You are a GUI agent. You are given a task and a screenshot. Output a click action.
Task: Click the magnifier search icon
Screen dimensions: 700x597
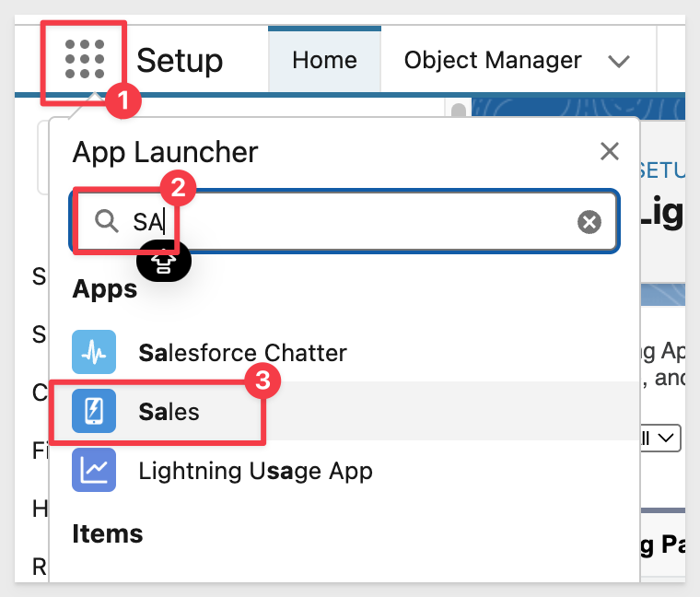point(106,221)
